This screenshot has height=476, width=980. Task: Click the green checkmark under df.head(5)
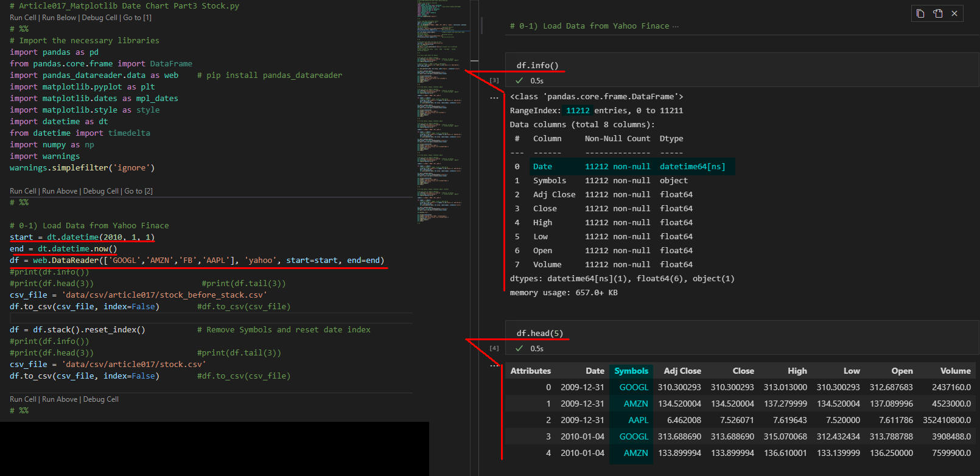click(x=519, y=348)
